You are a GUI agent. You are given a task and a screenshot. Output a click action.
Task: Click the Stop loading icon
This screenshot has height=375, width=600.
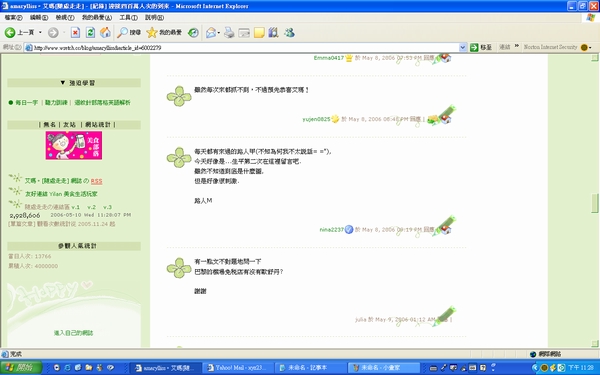tap(75, 33)
